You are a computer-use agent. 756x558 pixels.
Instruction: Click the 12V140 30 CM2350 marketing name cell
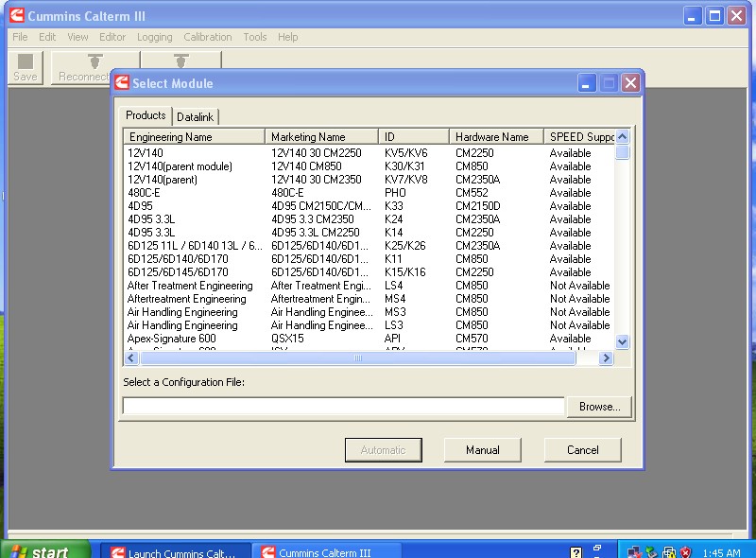pyautogui.click(x=317, y=180)
